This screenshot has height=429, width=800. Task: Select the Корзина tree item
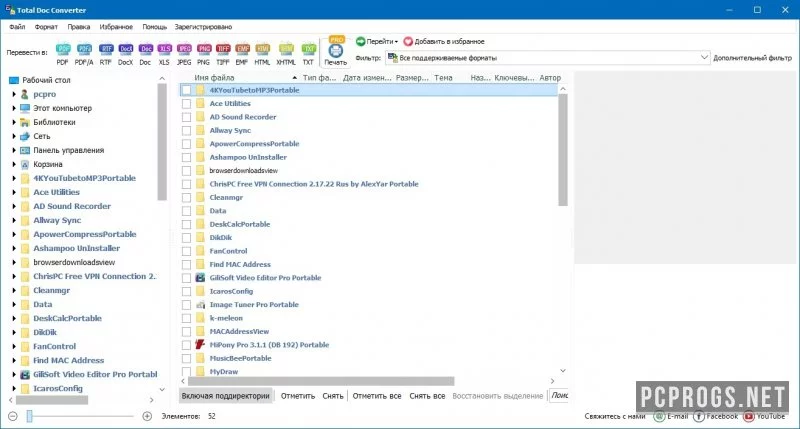pyautogui.click(x=48, y=164)
